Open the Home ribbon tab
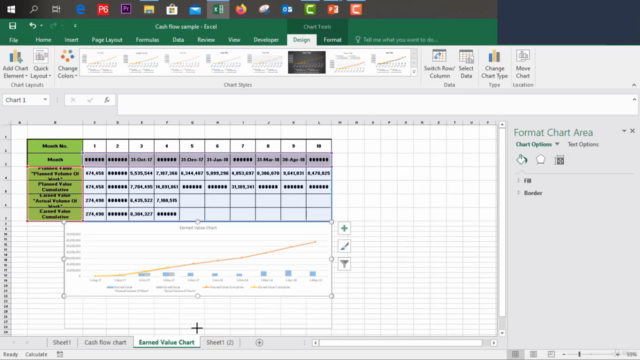Image resolution: width=640 pixels, height=360 pixels. 43,40
